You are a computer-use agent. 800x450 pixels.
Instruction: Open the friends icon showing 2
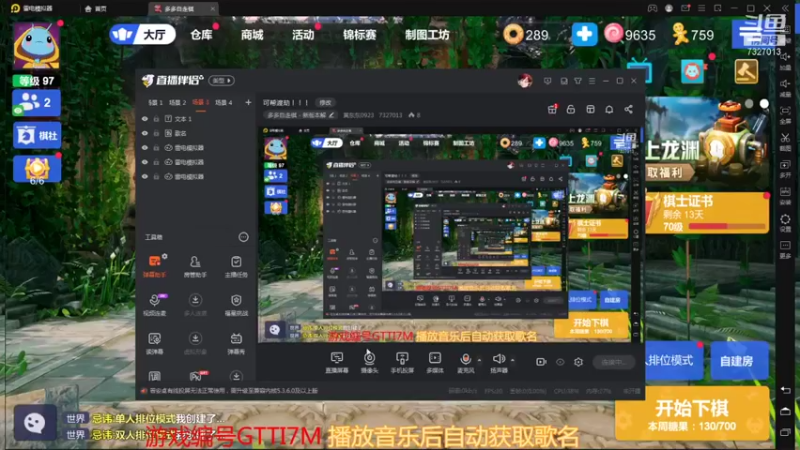[36, 103]
